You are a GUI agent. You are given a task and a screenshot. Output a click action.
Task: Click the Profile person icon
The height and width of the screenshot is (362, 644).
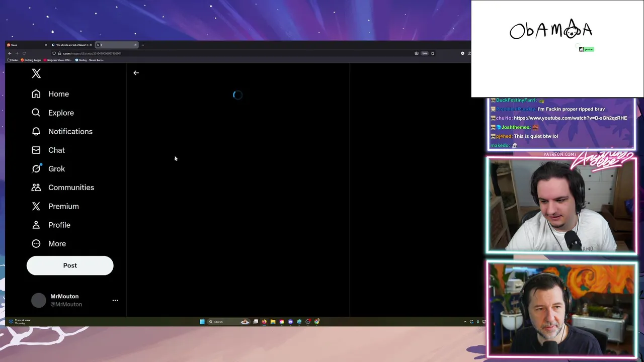[36, 225]
